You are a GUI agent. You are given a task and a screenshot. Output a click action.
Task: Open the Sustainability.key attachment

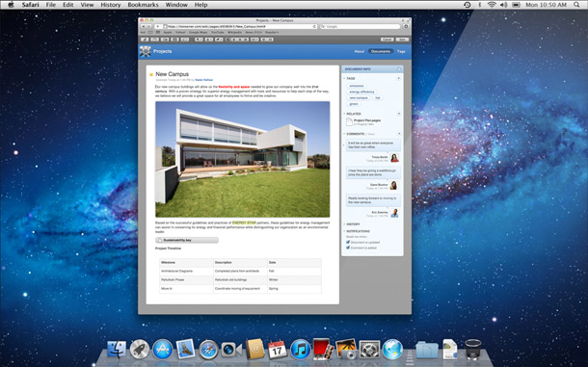click(187, 240)
